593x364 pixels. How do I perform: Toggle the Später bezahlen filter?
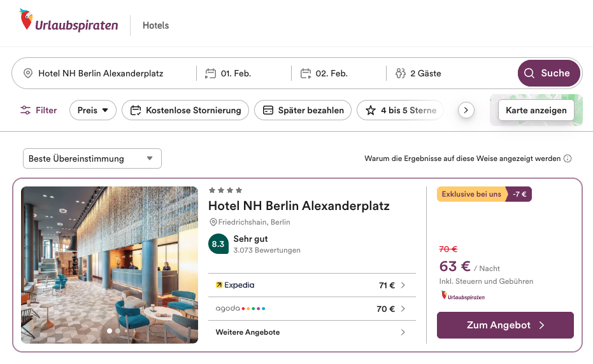click(x=303, y=110)
